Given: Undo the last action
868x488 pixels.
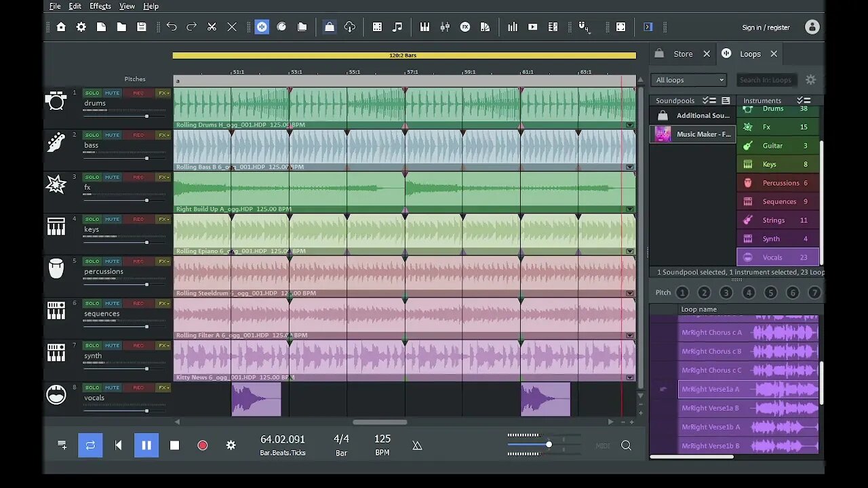Looking at the screenshot, I should pos(172,27).
